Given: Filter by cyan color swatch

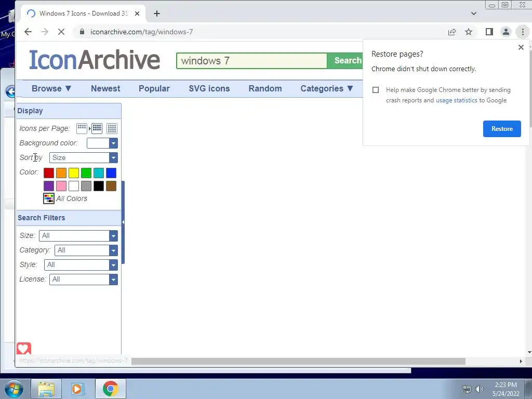Looking at the screenshot, I should [99, 173].
